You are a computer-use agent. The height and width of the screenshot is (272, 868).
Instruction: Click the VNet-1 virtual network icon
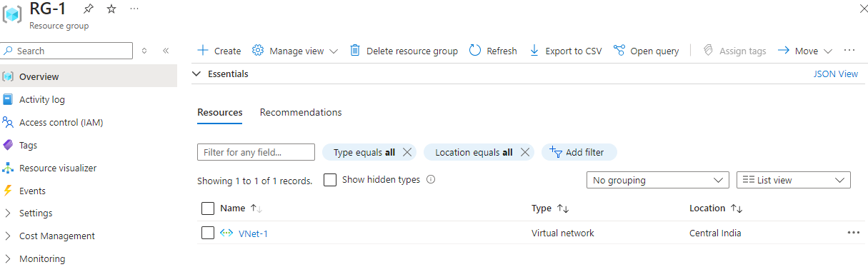point(226,233)
